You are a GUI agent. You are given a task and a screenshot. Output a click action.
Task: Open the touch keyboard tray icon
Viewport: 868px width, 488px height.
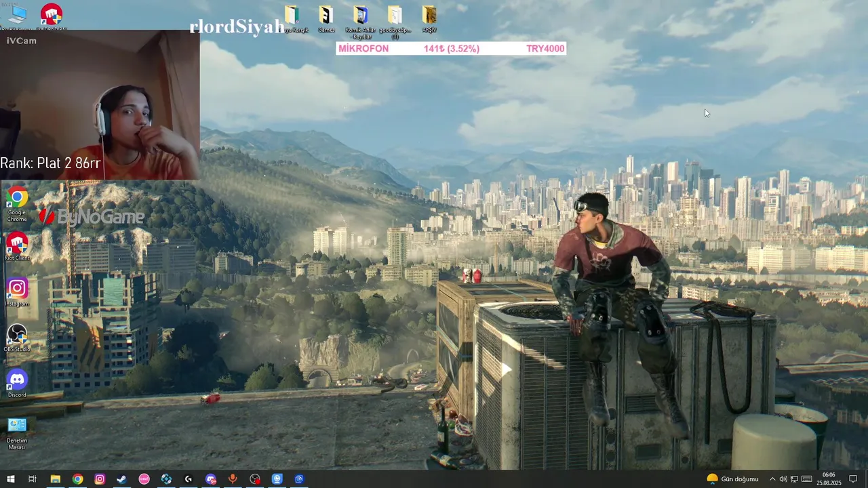click(806, 479)
